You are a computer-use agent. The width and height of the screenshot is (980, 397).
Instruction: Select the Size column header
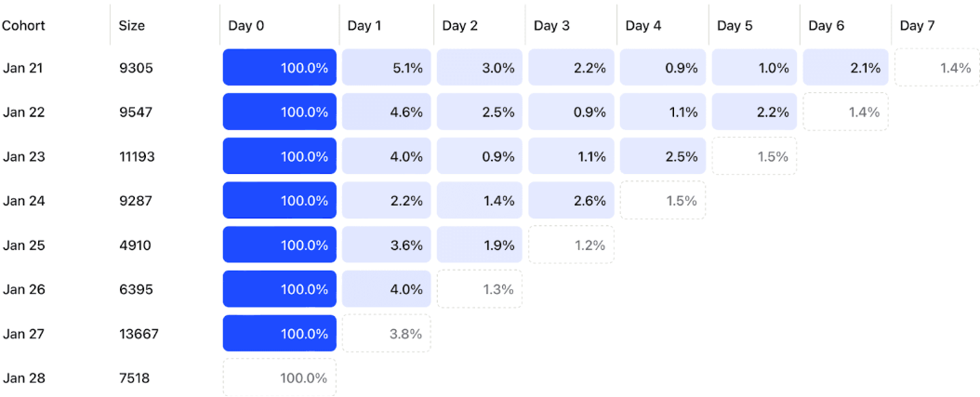[132, 26]
